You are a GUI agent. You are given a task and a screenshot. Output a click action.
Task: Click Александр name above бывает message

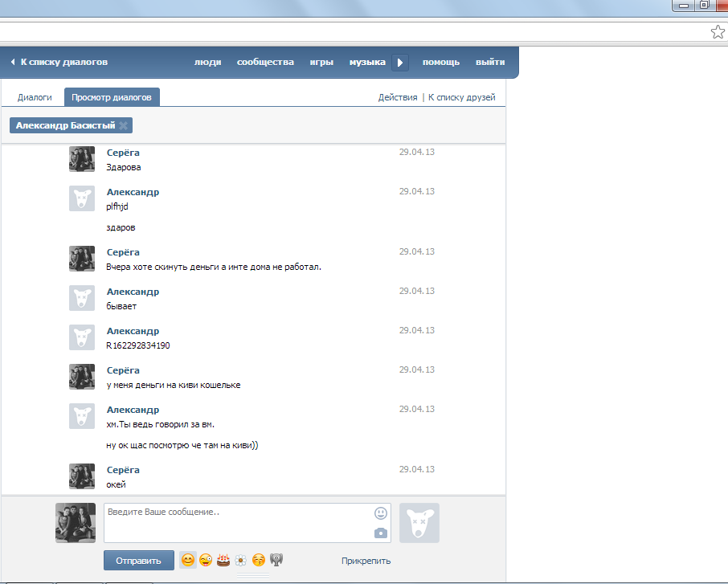[133, 292]
